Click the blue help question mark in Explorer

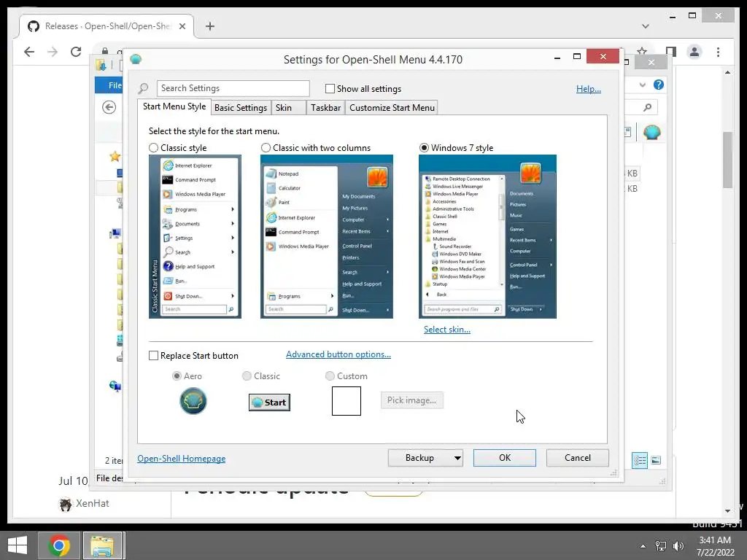(659, 85)
